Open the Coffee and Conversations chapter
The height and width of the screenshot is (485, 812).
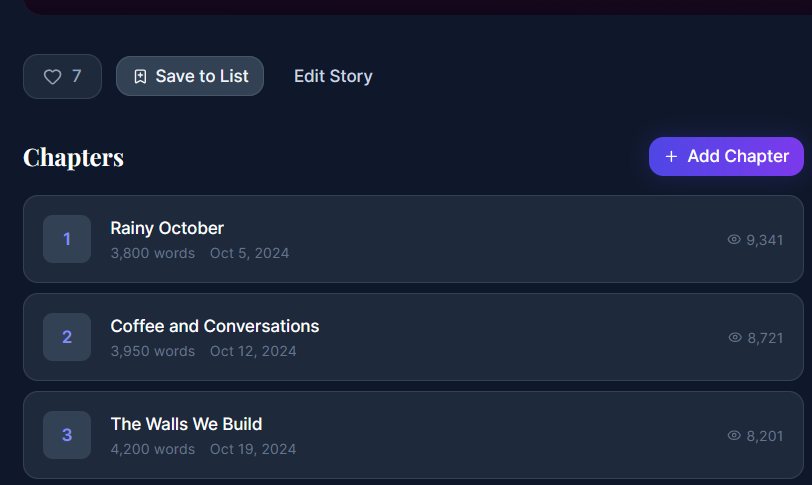click(215, 326)
